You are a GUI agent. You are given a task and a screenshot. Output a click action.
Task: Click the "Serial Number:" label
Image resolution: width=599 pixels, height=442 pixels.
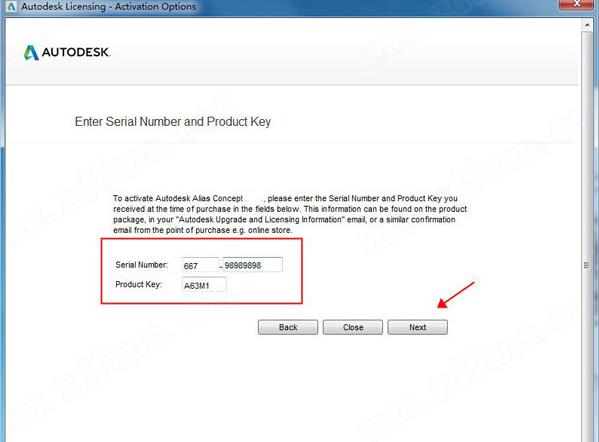point(142,265)
